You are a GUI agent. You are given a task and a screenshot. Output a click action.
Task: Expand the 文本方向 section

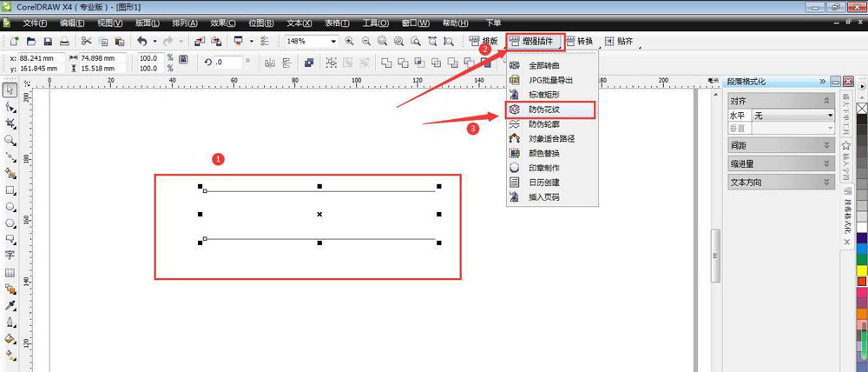tap(826, 183)
